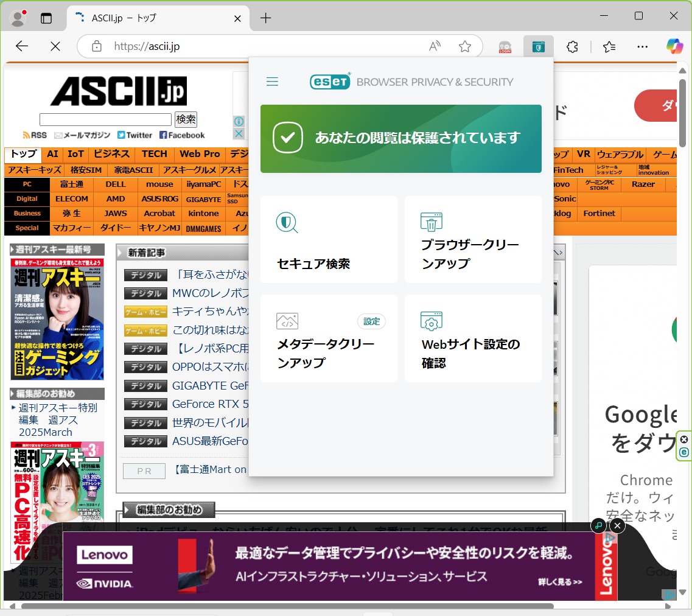Open the browser Extensions puzzle icon
Image resolution: width=692 pixels, height=616 pixels.
click(x=571, y=46)
